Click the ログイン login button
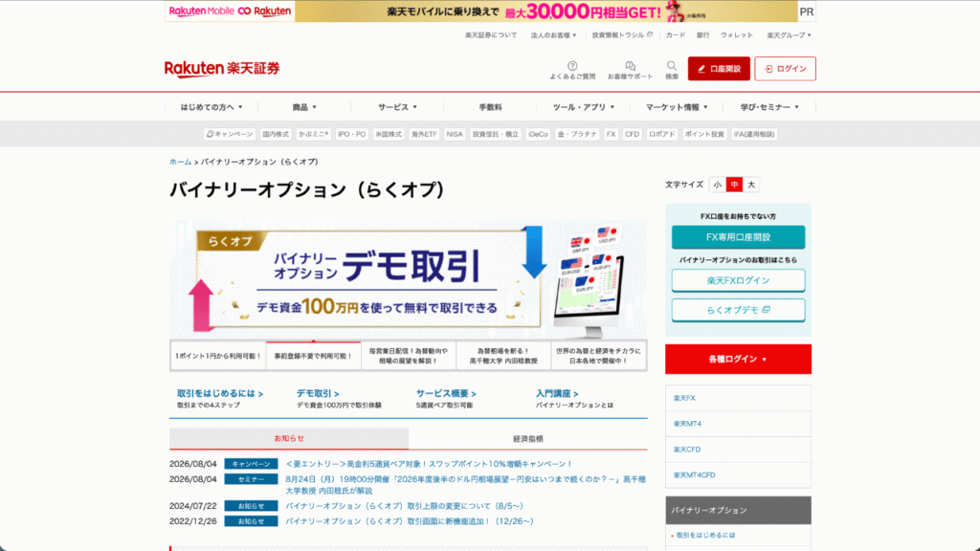The image size is (980, 551). point(785,69)
